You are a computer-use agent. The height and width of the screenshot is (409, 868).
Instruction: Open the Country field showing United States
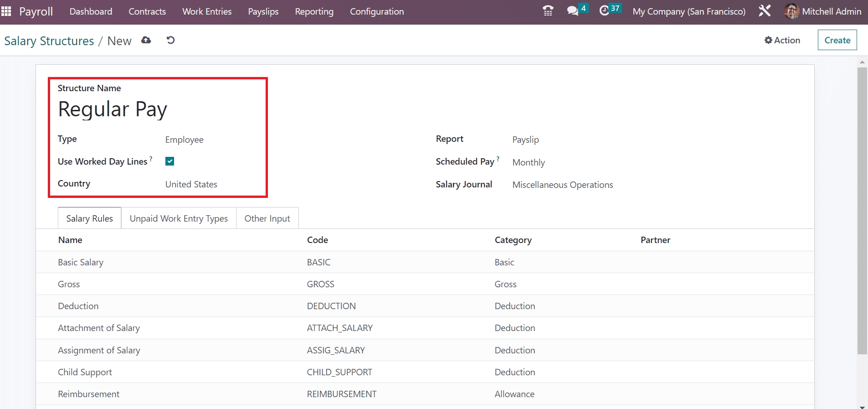(191, 184)
